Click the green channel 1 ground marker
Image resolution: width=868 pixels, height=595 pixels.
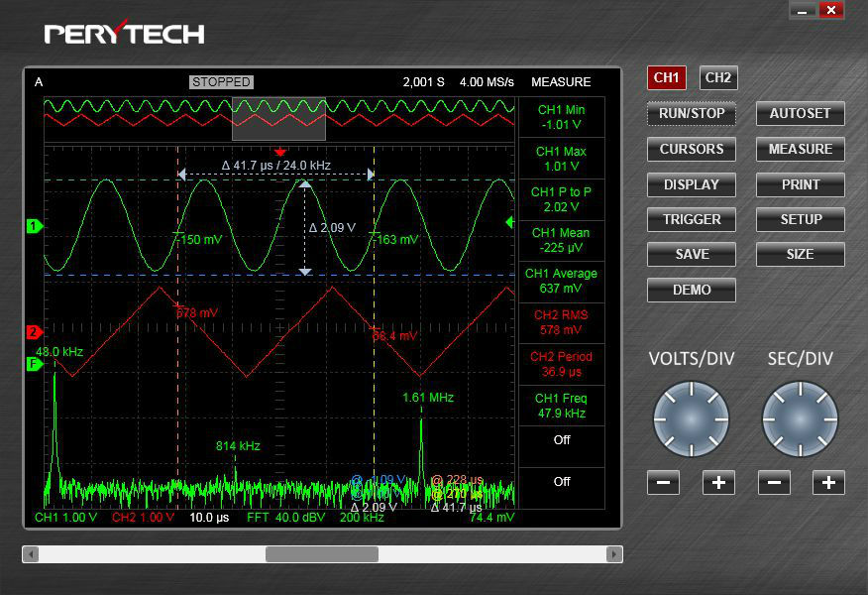click(x=33, y=226)
